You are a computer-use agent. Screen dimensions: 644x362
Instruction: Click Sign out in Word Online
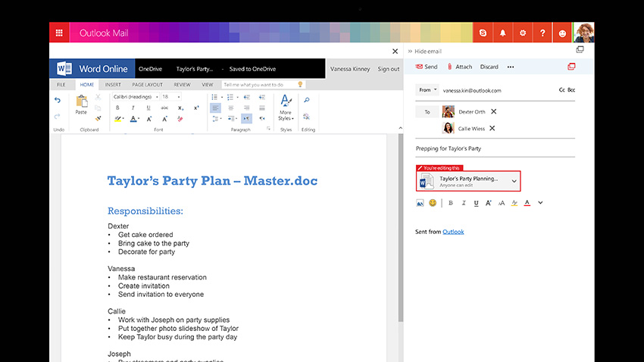click(x=389, y=69)
